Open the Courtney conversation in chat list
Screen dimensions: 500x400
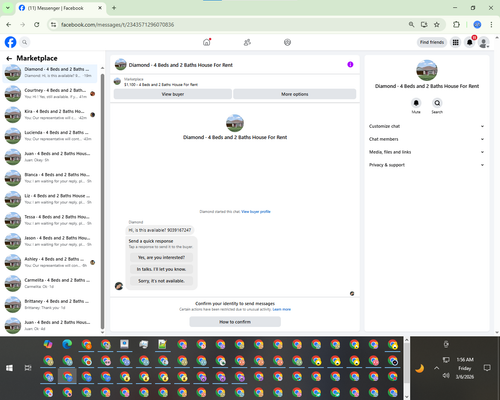[50, 94]
